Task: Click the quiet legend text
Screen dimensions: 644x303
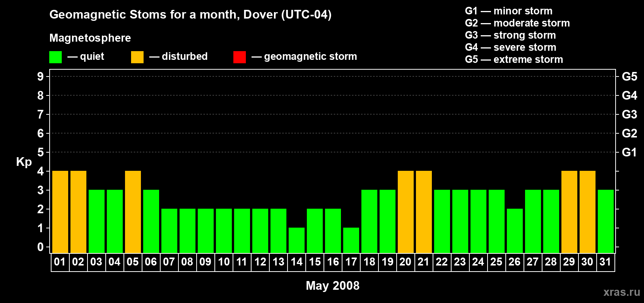Action: (x=92, y=57)
